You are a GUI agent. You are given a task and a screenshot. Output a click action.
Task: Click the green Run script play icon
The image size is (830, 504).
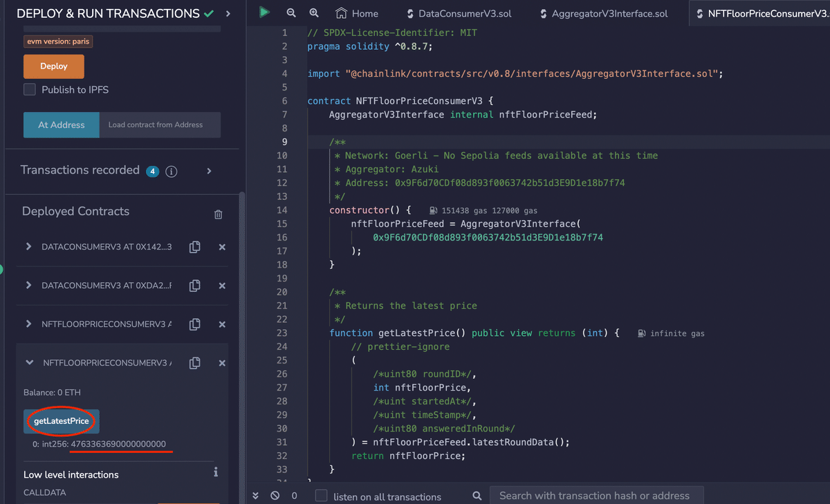pos(264,12)
